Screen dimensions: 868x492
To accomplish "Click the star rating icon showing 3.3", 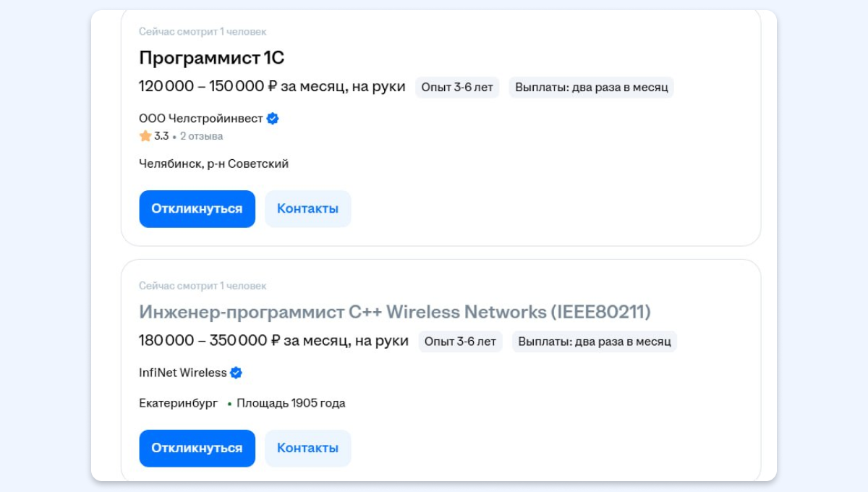I will (x=145, y=136).
